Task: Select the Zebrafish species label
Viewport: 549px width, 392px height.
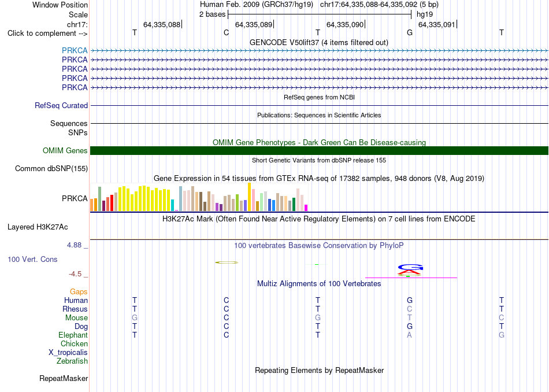Action: [x=72, y=361]
